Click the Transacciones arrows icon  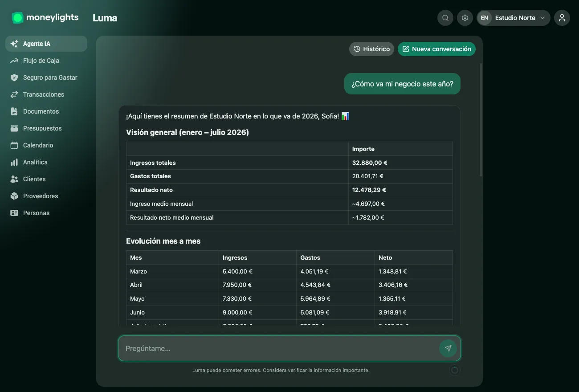point(14,94)
